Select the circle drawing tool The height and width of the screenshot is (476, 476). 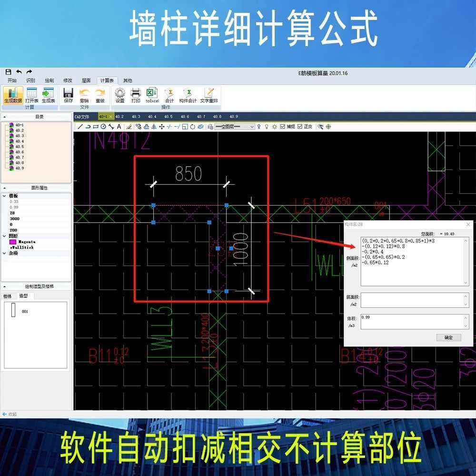(x=103, y=127)
